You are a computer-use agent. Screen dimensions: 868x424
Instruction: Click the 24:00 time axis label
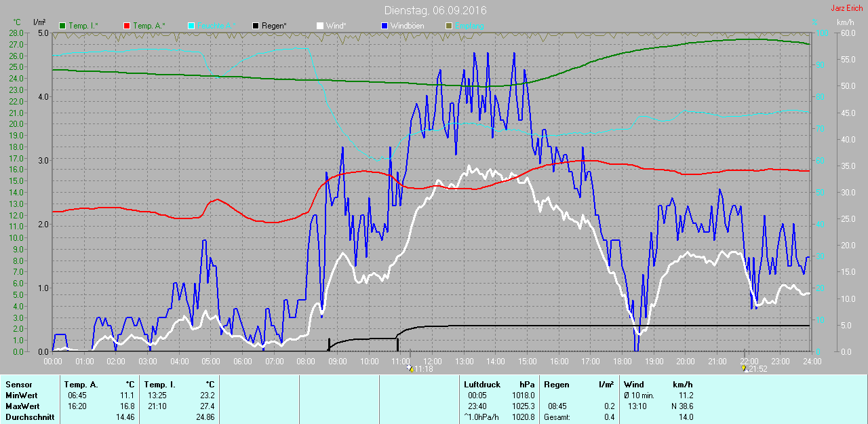[x=812, y=361]
